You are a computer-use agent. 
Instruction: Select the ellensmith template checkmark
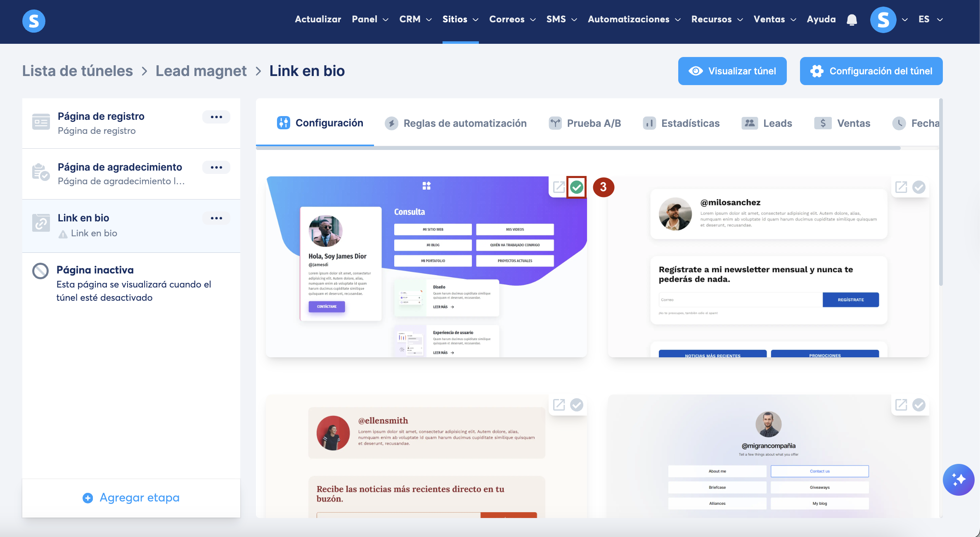coord(577,405)
